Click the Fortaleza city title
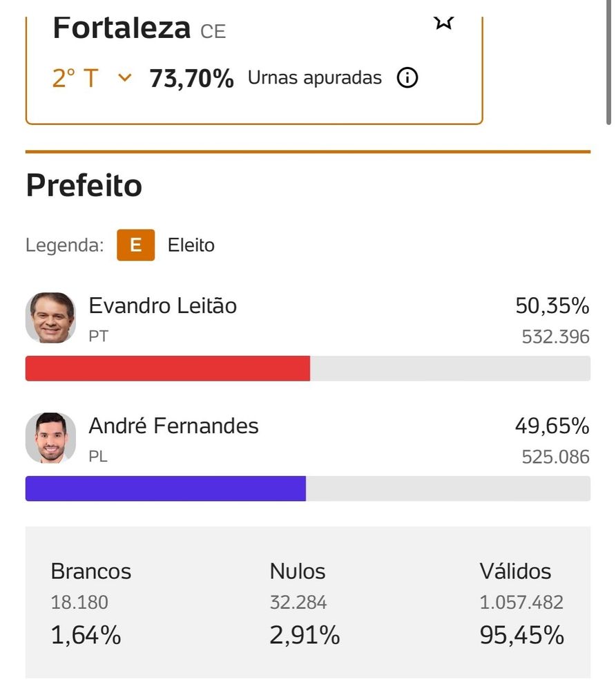616x691 pixels. point(122,28)
